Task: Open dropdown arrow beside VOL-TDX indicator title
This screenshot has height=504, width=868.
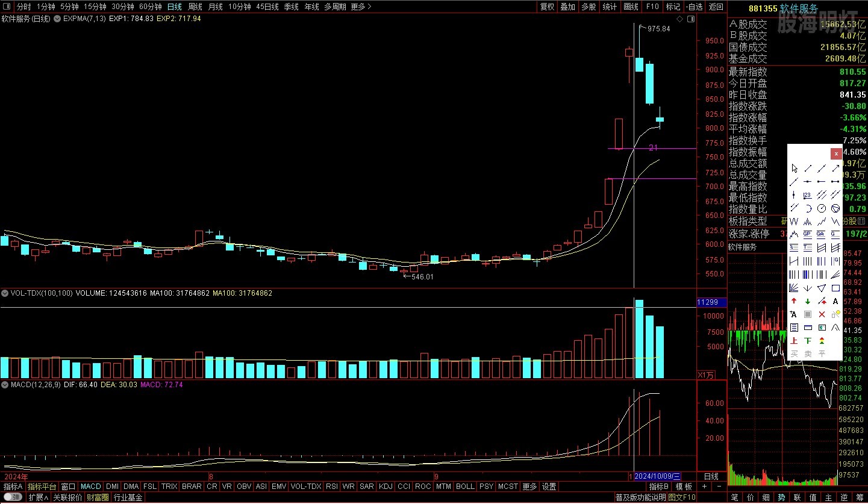Action: tap(5, 293)
